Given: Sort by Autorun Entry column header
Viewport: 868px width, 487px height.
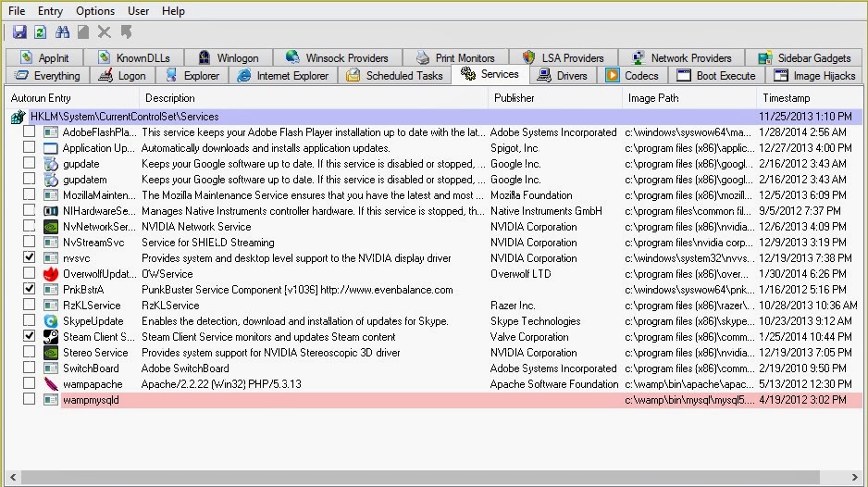Looking at the screenshot, I should point(72,98).
